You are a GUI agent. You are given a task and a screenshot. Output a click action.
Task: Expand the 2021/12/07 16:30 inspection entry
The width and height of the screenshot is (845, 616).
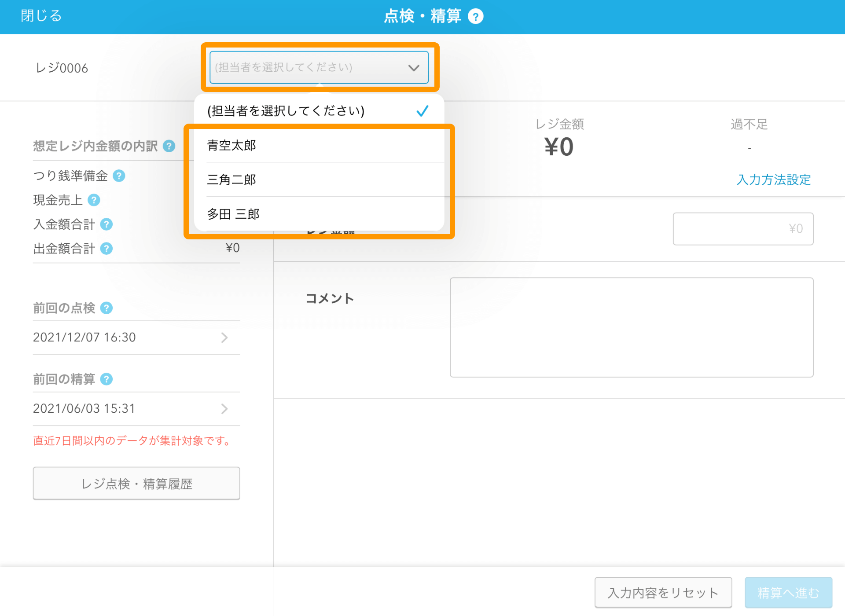click(136, 337)
